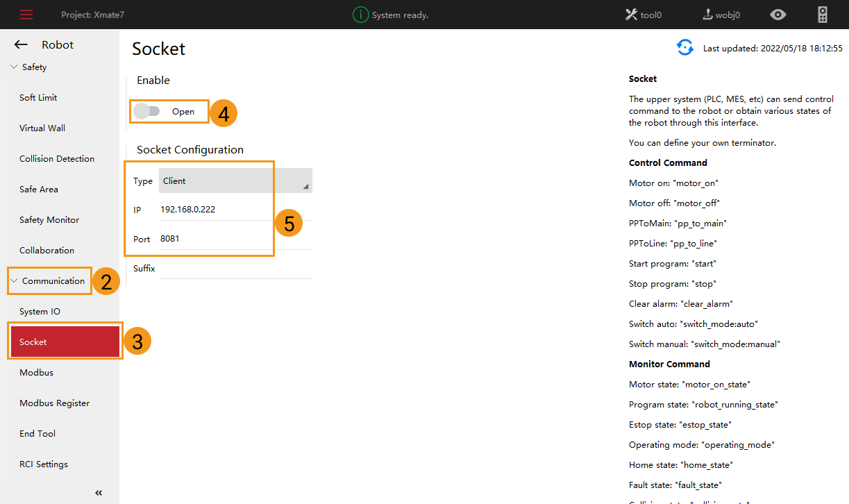
Task: Open System IO settings
Action: pos(40,311)
